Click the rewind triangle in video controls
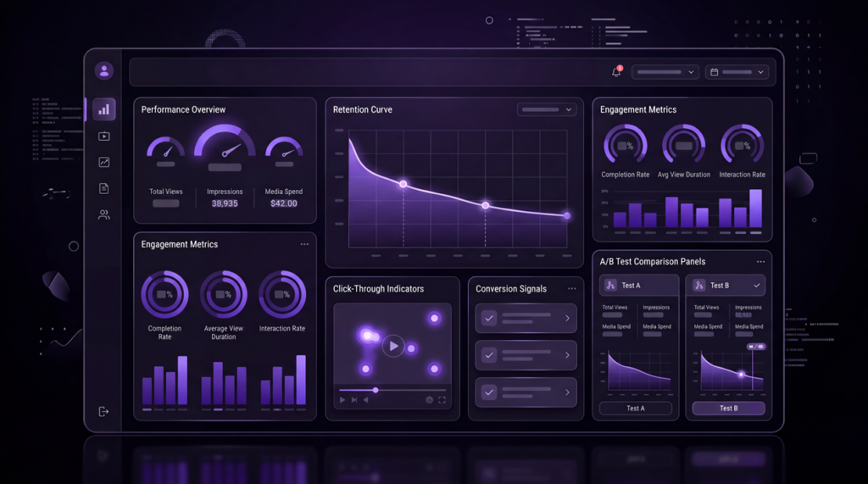 [366, 400]
